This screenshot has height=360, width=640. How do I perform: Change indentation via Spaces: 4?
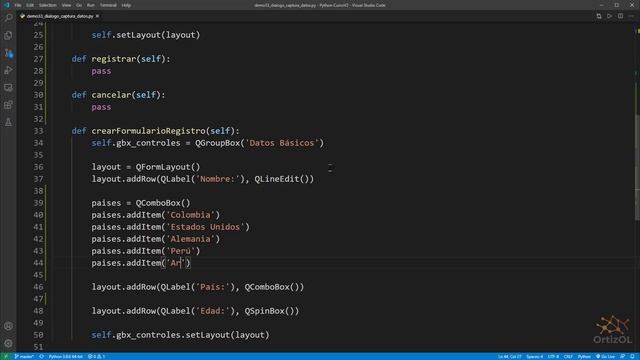click(x=535, y=356)
